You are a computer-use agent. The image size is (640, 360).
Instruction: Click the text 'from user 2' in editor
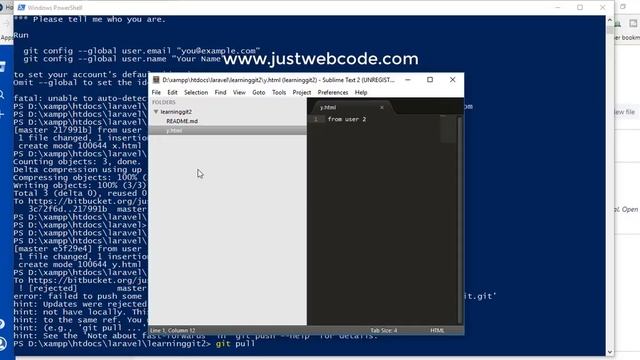point(347,119)
